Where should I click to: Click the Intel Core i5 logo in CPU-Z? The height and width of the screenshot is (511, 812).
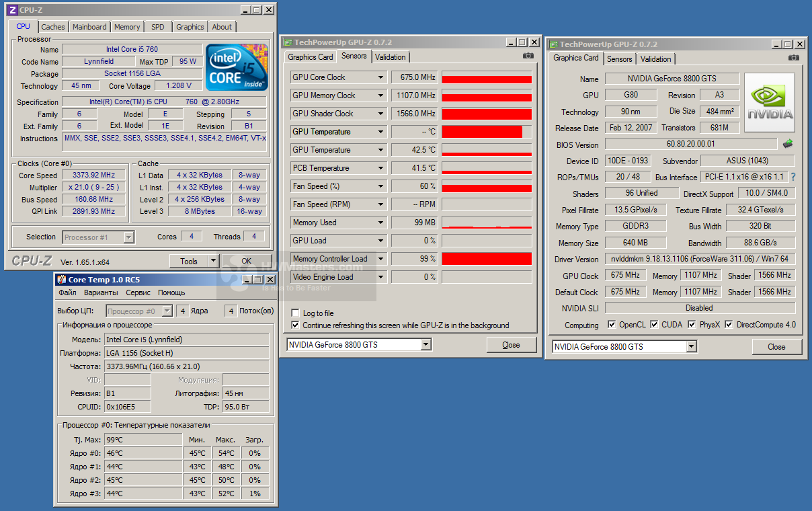click(x=237, y=69)
